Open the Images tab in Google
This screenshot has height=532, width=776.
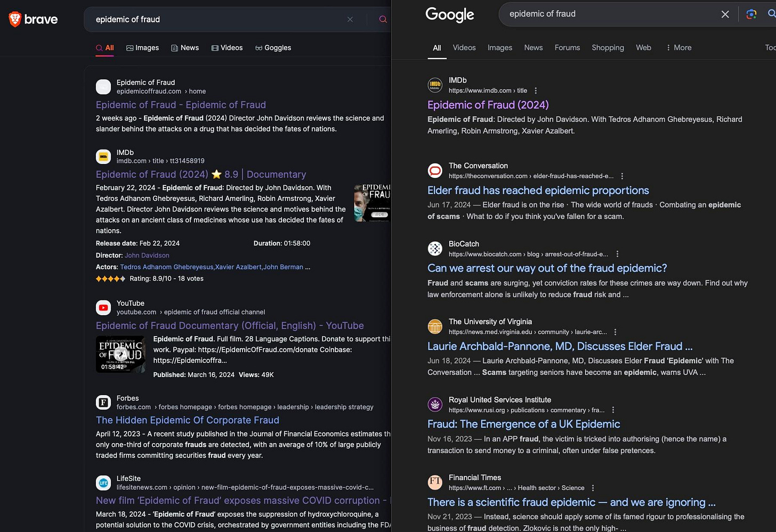tap(500, 48)
